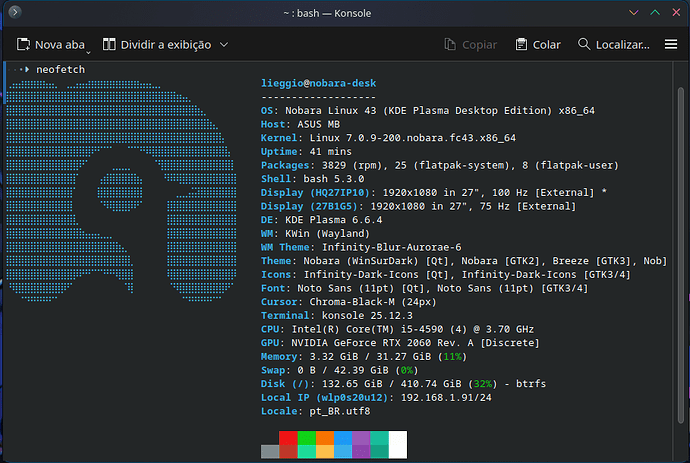The height and width of the screenshot is (463, 690).
Task: Click the Kernel line Linux 7.0.9-200
Action: pyautogui.click(x=388, y=138)
